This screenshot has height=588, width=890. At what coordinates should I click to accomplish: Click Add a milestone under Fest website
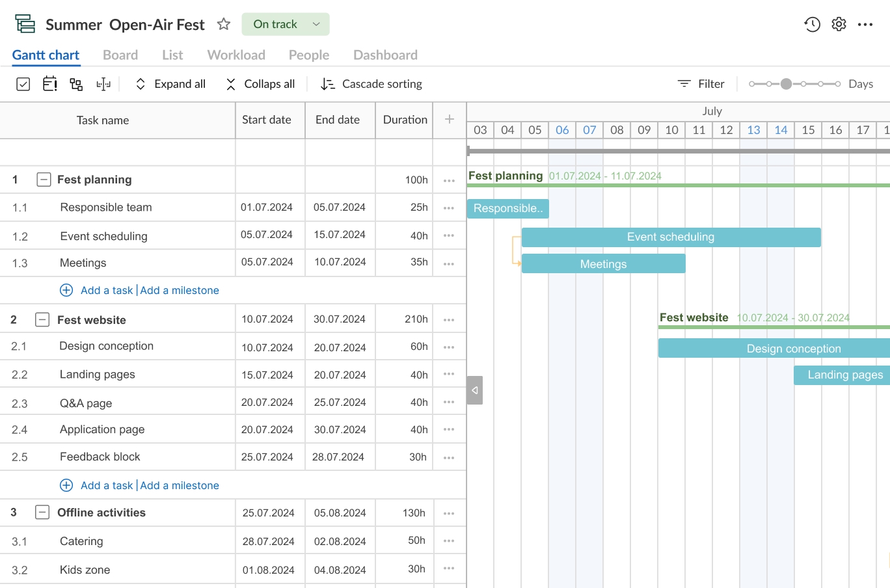pyautogui.click(x=180, y=485)
